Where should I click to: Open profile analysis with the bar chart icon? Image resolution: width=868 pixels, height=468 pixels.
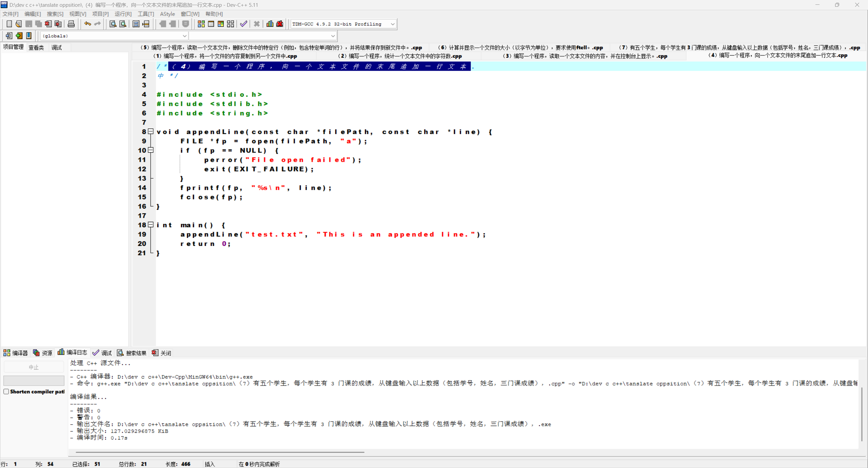coord(270,24)
